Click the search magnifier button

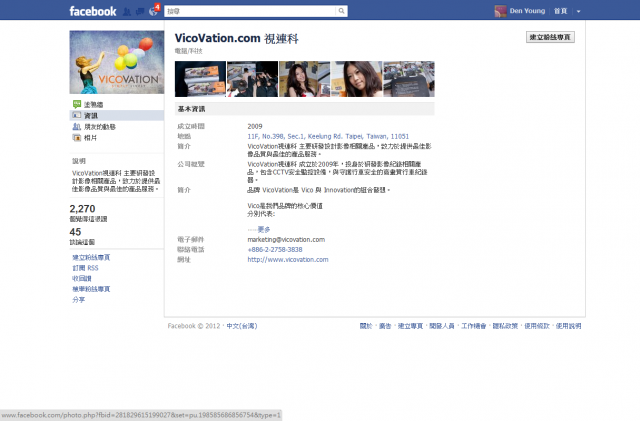click(341, 11)
